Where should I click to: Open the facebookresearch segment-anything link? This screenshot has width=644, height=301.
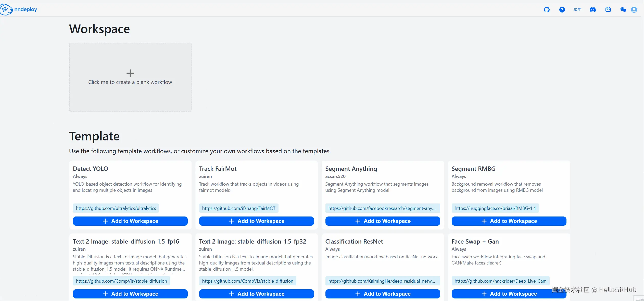tap(382, 208)
